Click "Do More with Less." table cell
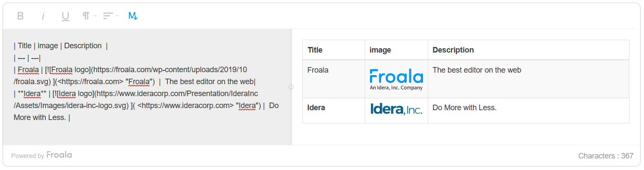Viewport: 644px width, 170px height. point(528,111)
